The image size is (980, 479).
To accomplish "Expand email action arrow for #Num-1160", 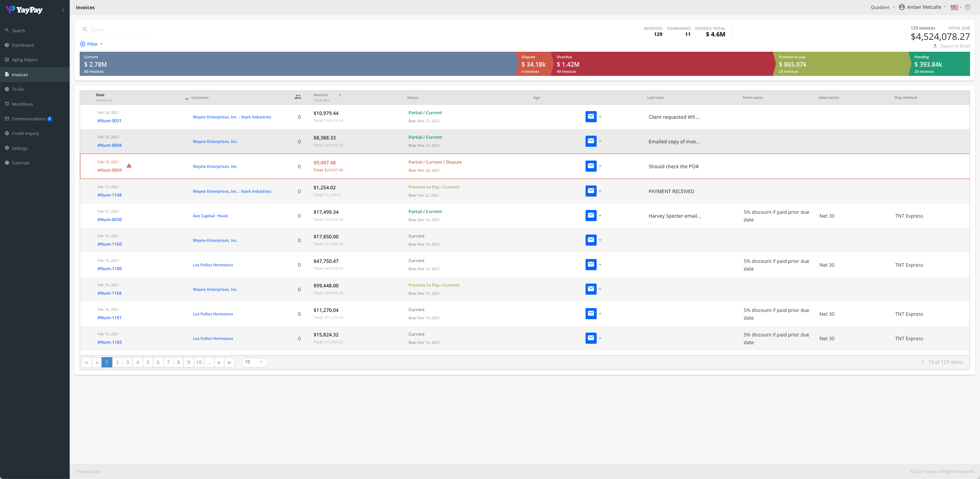I will [x=600, y=240].
